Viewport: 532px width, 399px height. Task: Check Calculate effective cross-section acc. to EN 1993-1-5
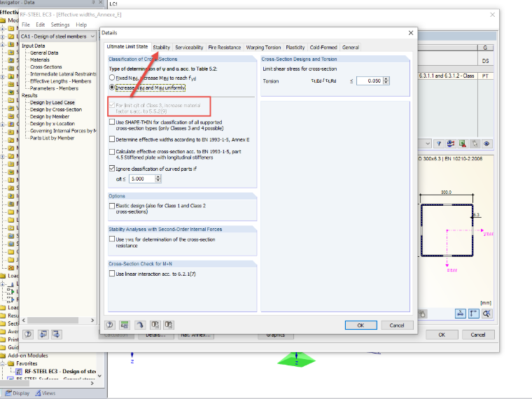[x=112, y=152]
